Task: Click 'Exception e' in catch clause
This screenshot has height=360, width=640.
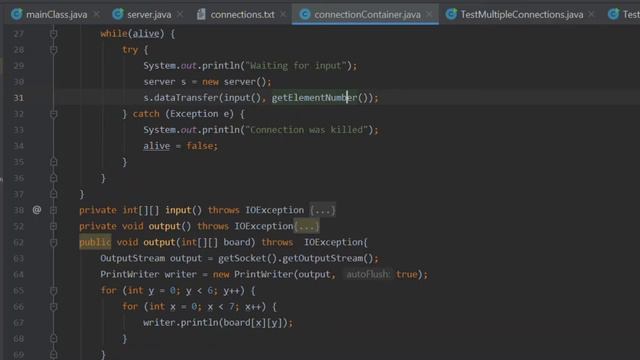Action: point(202,114)
